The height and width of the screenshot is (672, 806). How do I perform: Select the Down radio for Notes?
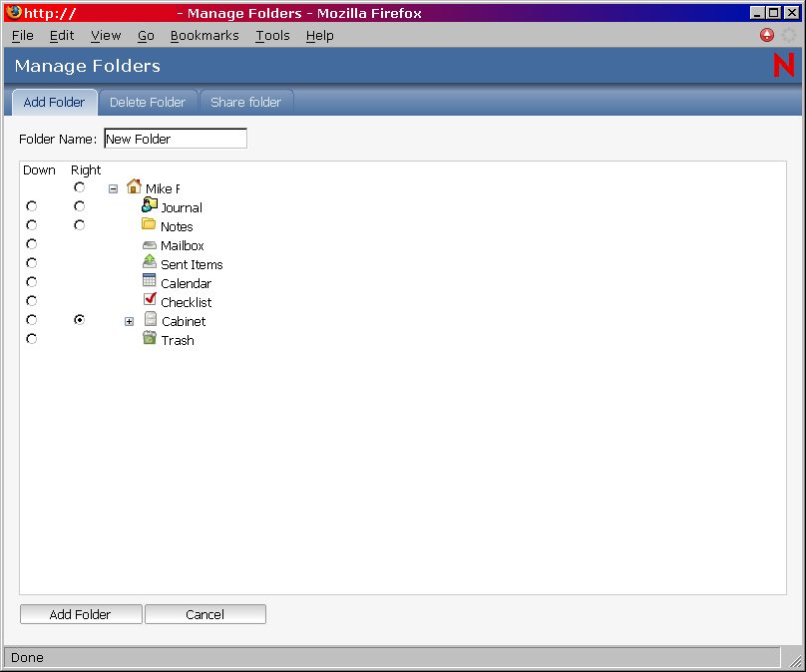(31, 225)
